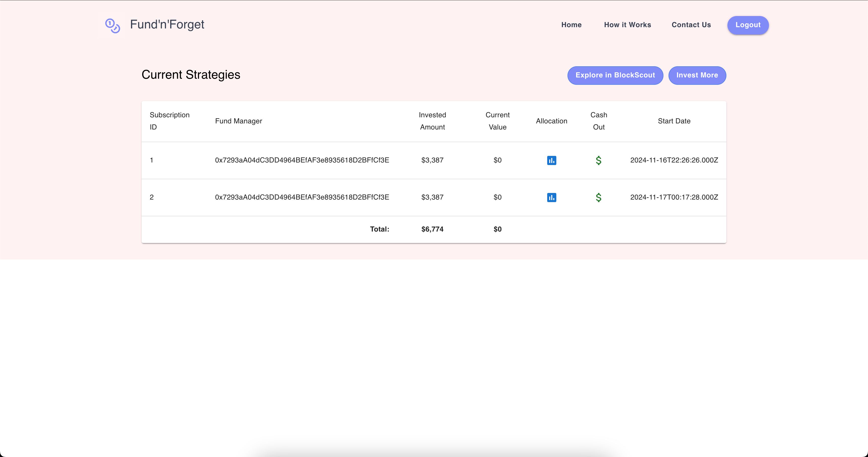Go to the Home page
This screenshot has height=457, width=868.
click(x=571, y=25)
